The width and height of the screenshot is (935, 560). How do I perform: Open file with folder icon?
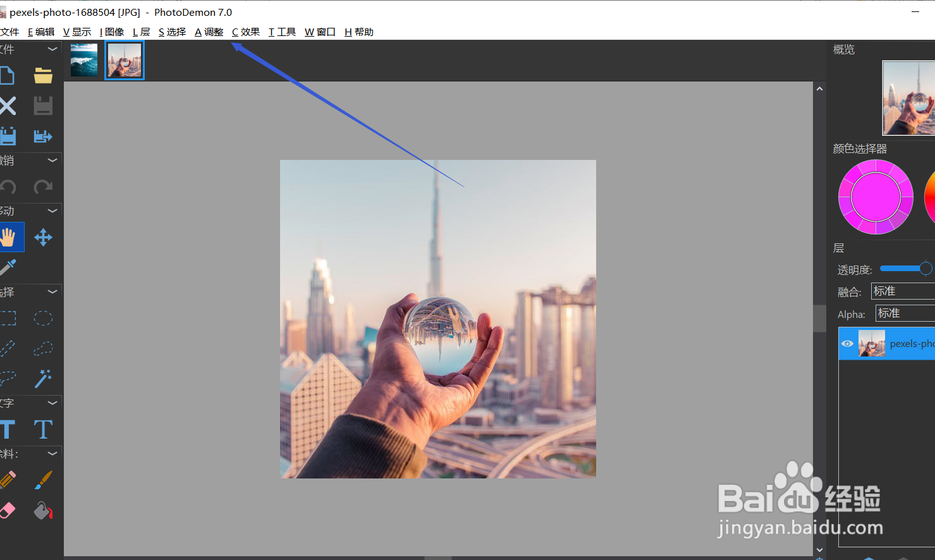pos(43,76)
